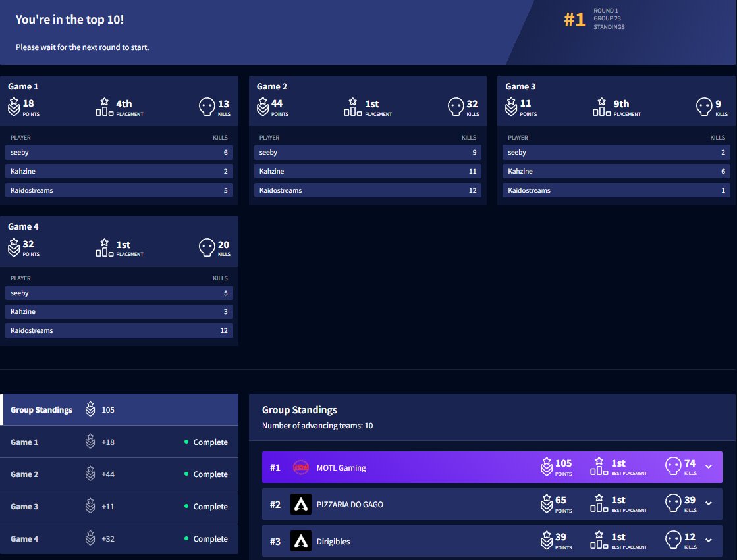Click MOTL Gaming's points medal icon
The image size is (737, 560).
click(x=546, y=467)
